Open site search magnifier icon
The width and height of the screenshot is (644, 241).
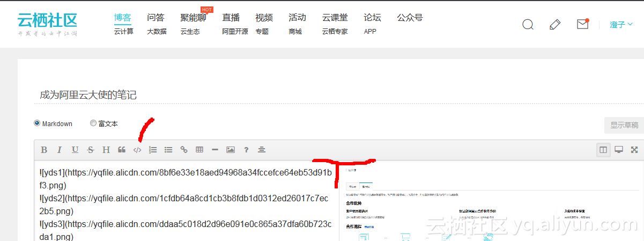click(528, 25)
